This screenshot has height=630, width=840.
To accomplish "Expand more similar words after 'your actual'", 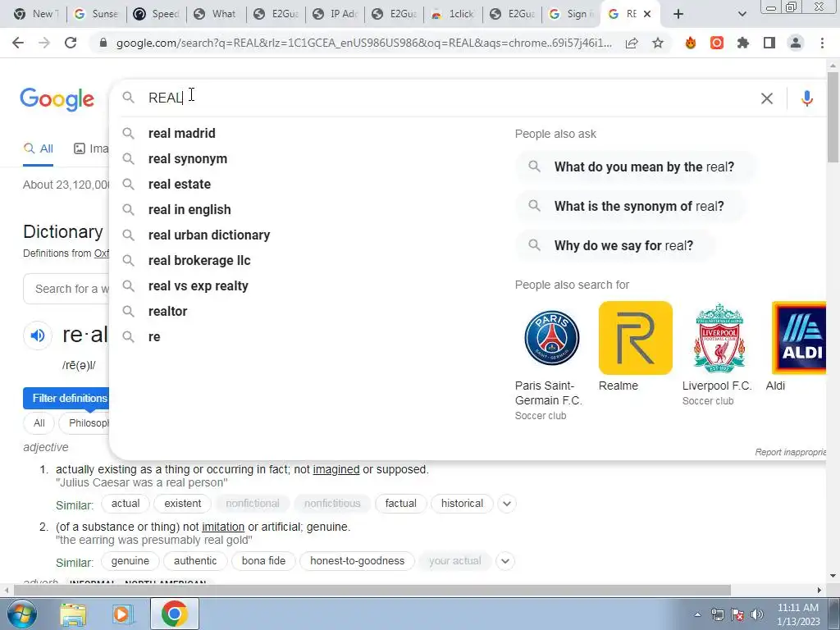I will [505, 561].
